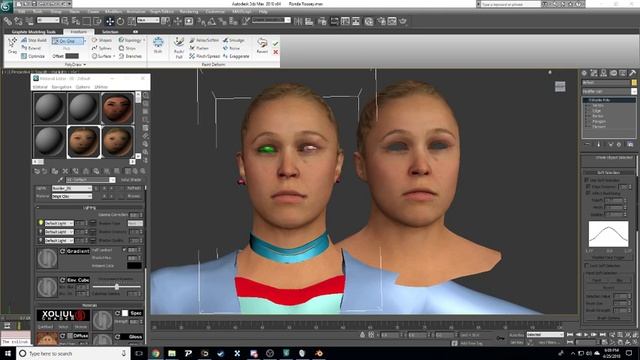The height and width of the screenshot is (360, 640).
Task: Cancel paint deform with red X
Action: (276, 52)
